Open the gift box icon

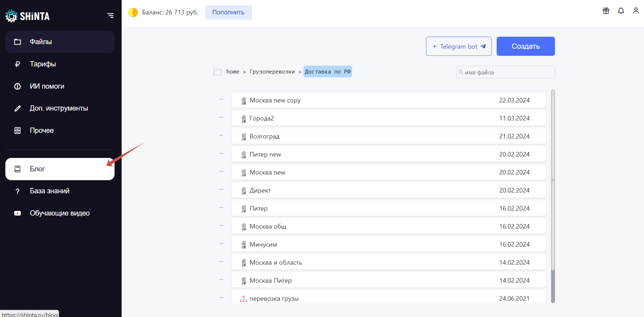606,11
